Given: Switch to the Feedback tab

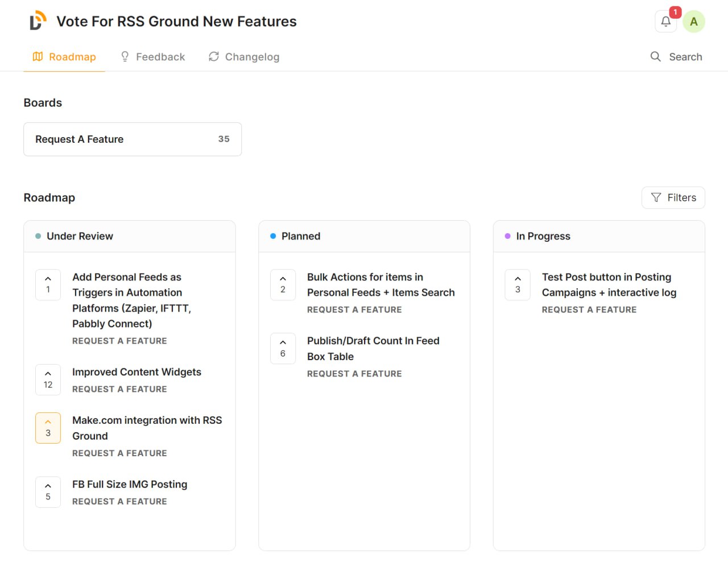Looking at the screenshot, I should coord(152,57).
